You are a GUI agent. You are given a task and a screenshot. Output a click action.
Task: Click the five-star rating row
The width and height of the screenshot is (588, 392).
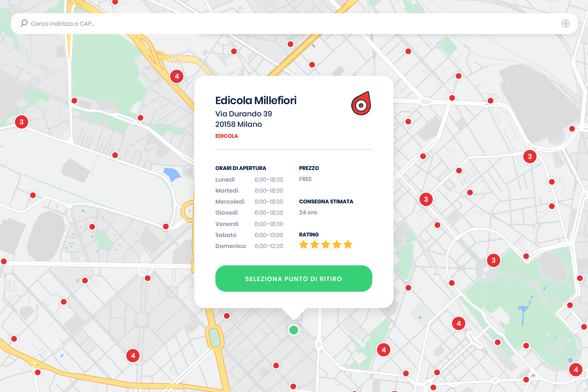click(326, 245)
